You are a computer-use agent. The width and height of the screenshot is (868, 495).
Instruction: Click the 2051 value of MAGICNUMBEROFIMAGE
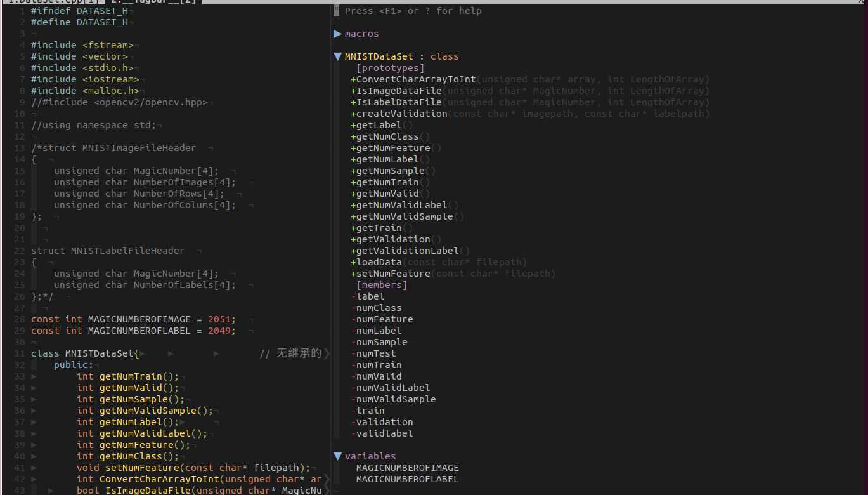pos(219,319)
